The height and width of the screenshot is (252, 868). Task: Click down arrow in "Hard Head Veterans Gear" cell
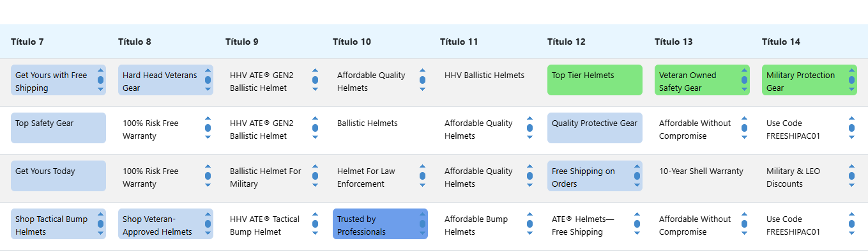(x=208, y=90)
